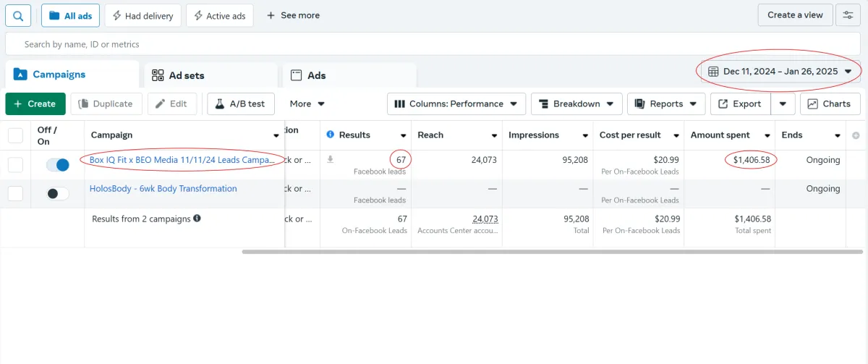868x364 pixels.
Task: Click the info icon next to Results header
Action: (x=330, y=135)
